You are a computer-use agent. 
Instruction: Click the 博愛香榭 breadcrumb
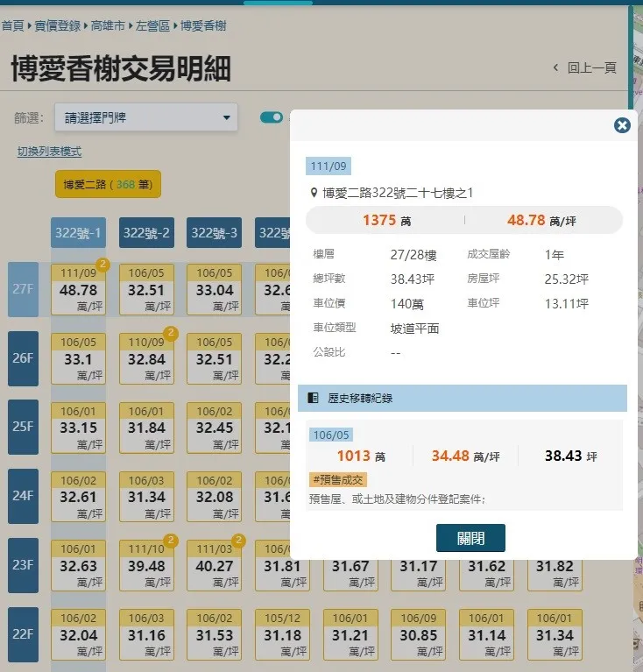pyautogui.click(x=203, y=25)
